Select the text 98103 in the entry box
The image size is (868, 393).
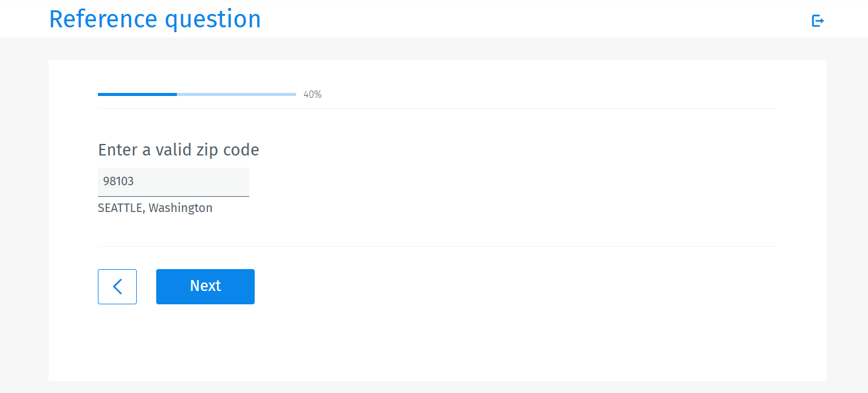(x=119, y=180)
